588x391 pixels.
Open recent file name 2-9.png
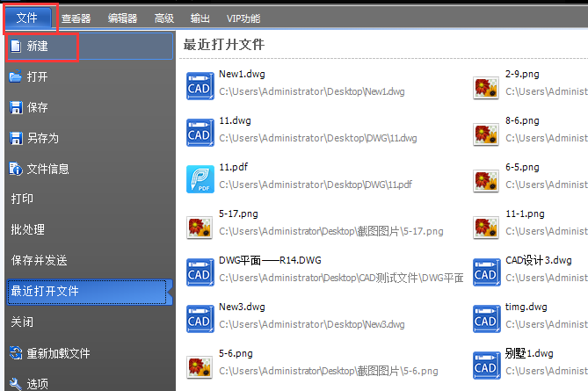(x=522, y=74)
